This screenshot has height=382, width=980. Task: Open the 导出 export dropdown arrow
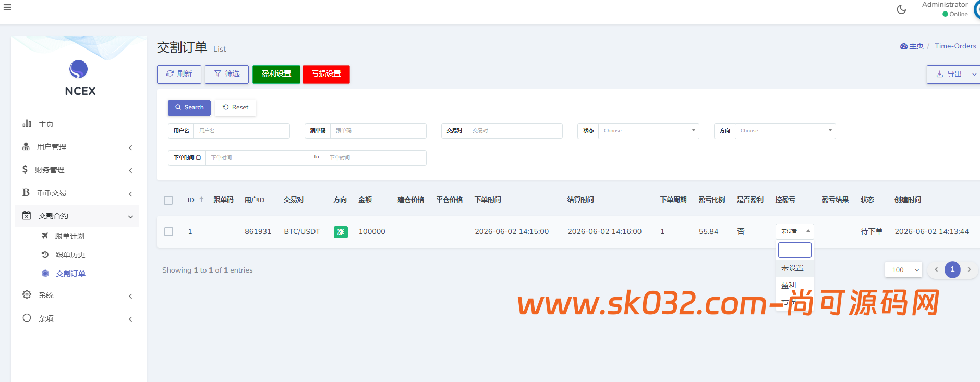(x=974, y=75)
